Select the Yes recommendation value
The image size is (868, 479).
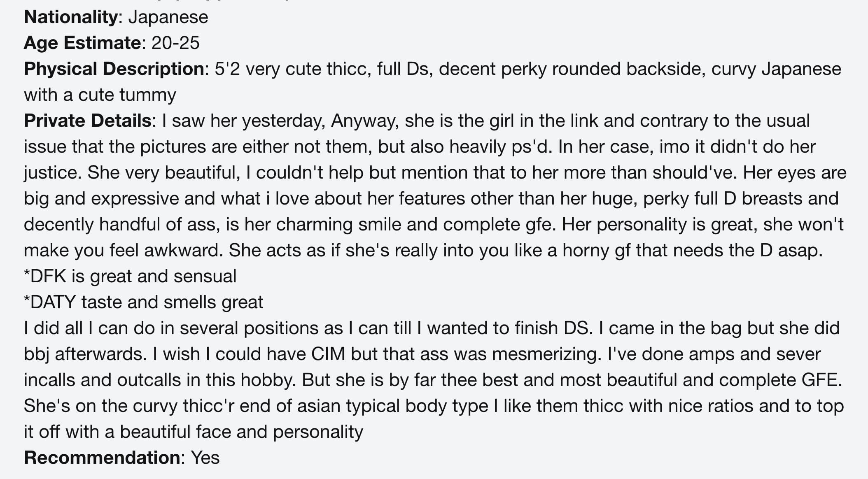click(205, 458)
